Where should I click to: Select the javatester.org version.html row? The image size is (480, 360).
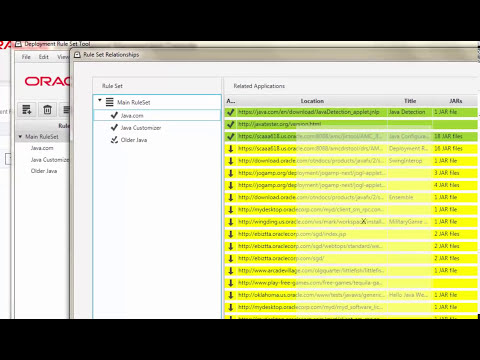351,124
